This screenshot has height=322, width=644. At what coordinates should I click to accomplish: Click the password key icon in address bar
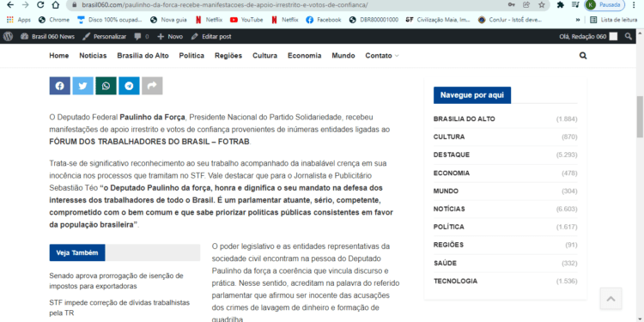click(x=512, y=5)
